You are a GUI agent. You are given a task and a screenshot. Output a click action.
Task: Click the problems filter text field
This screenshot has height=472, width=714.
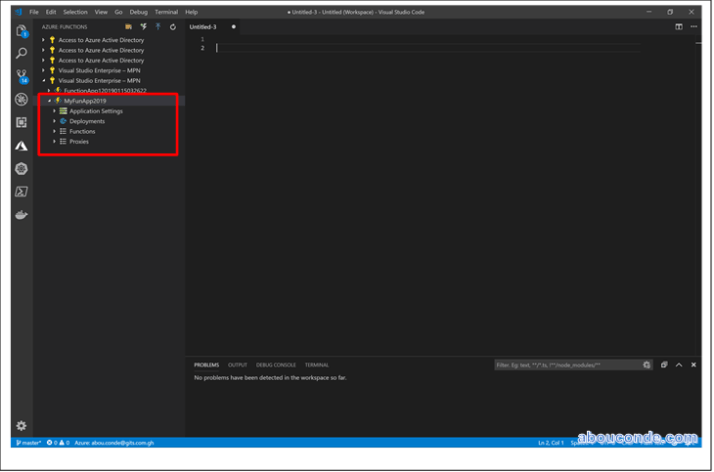(x=567, y=365)
